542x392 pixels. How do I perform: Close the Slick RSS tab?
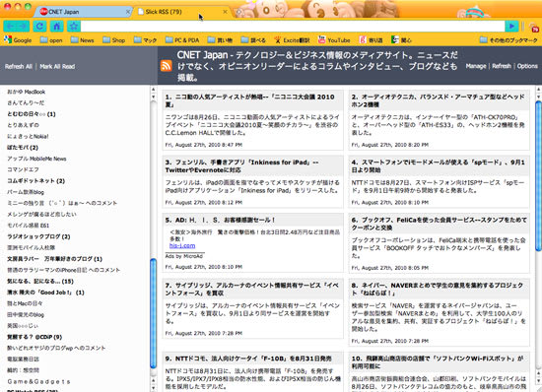coord(225,12)
